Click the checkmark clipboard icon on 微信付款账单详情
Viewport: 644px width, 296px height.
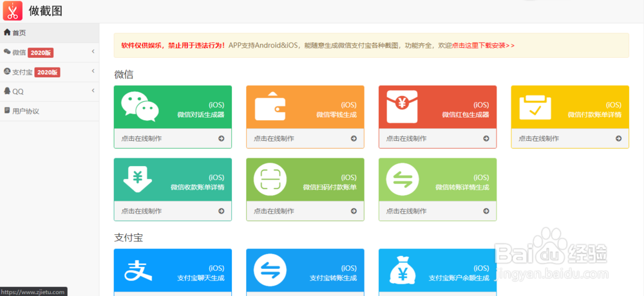coord(535,107)
